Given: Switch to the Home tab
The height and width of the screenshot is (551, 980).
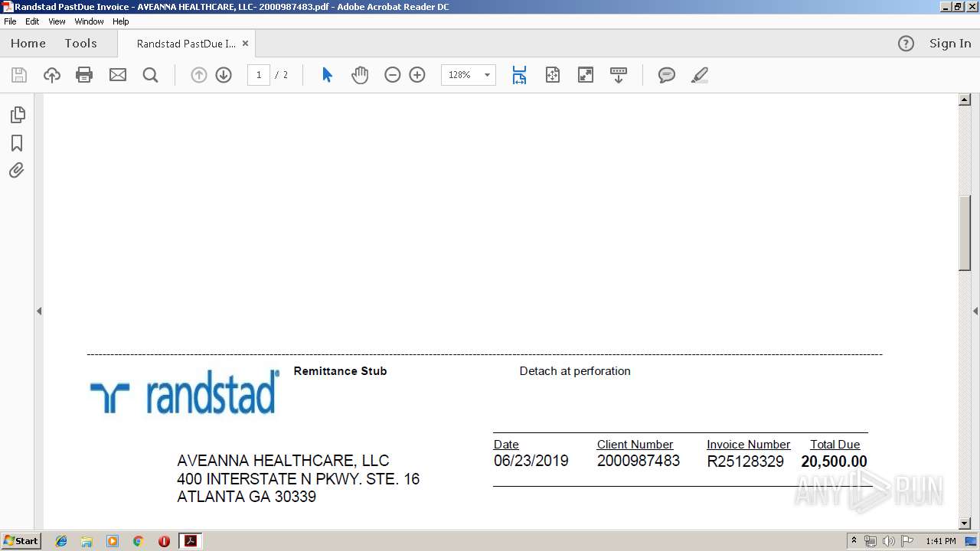Looking at the screenshot, I should coord(28,44).
